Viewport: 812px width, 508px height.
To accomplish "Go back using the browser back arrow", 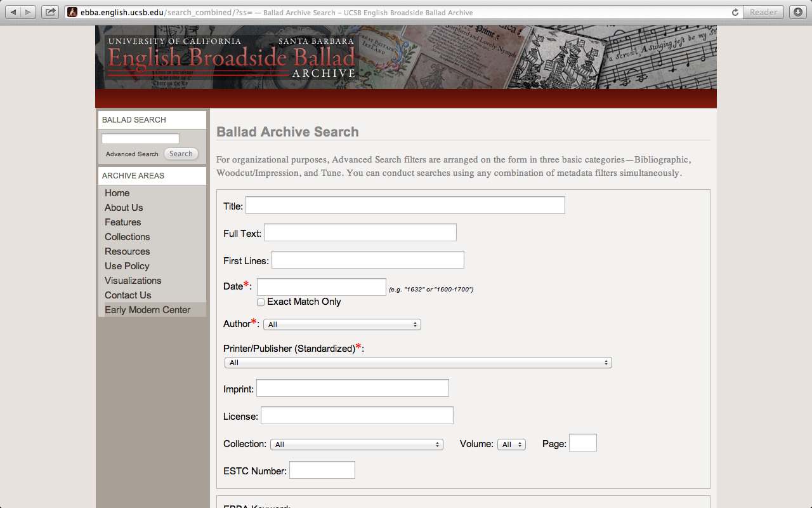I will [x=13, y=12].
